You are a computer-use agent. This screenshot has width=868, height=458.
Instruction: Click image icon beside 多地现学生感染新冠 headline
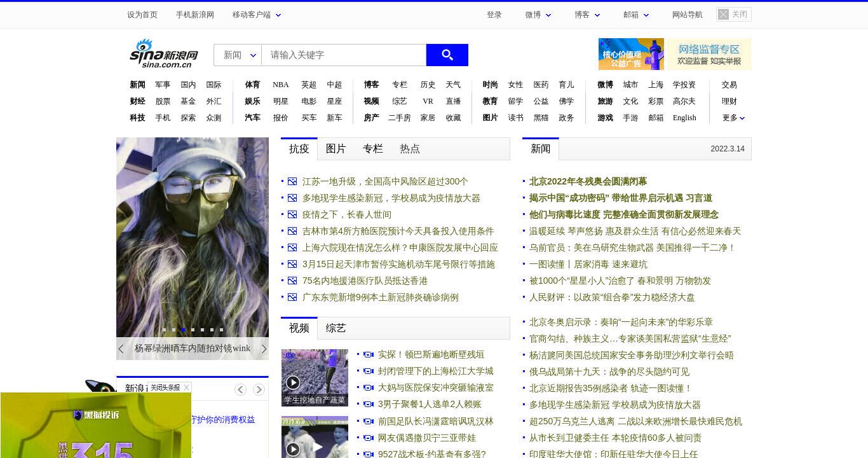point(292,198)
